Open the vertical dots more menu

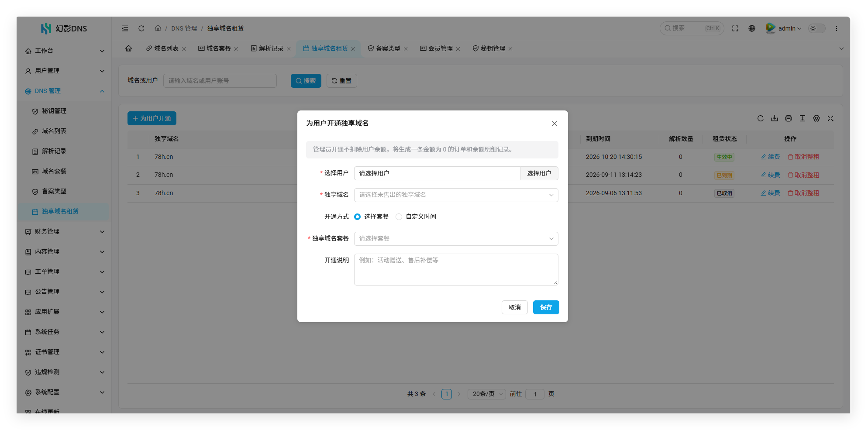click(x=837, y=28)
